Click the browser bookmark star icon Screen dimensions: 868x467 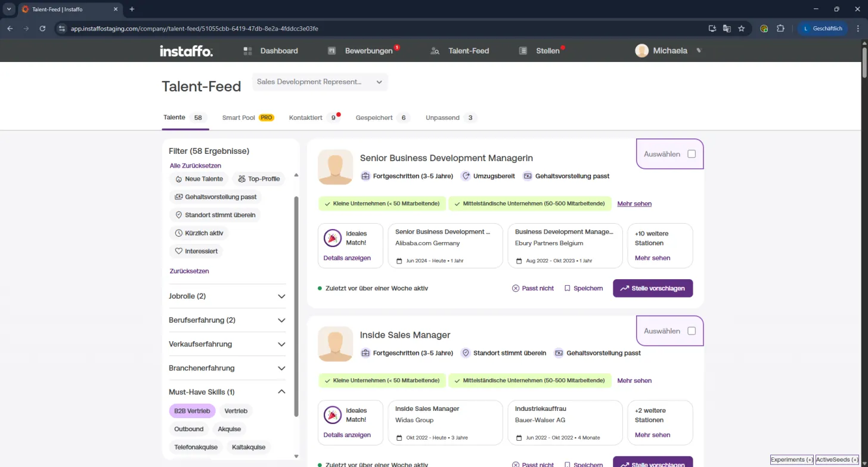click(742, 28)
